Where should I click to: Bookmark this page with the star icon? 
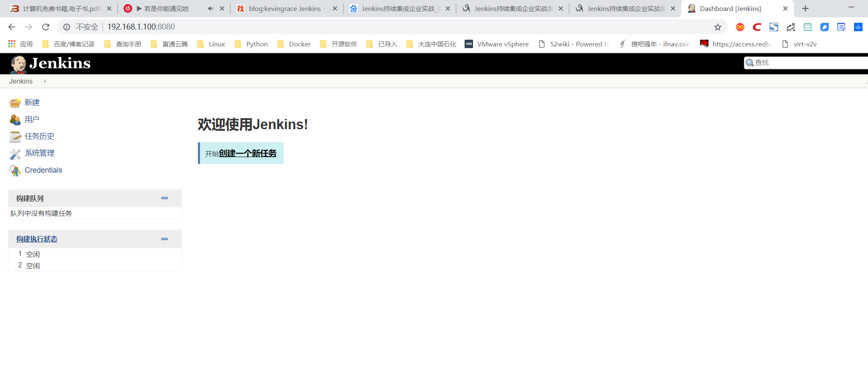tap(718, 27)
